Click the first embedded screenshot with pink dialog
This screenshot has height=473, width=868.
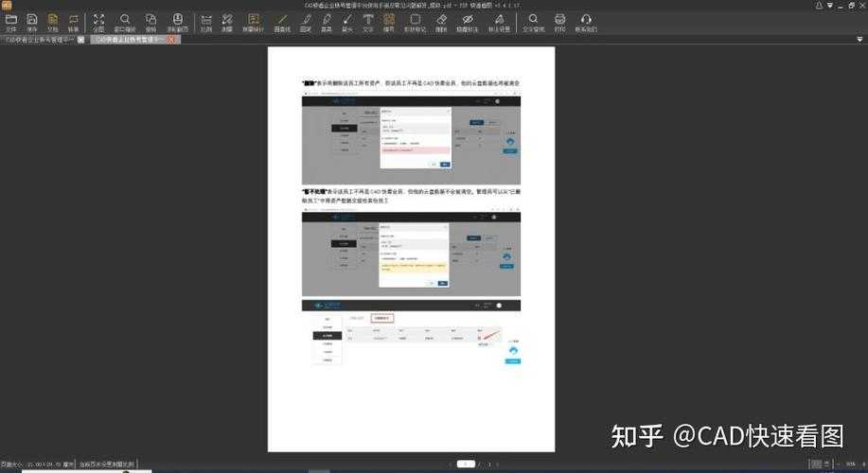[x=411, y=140]
